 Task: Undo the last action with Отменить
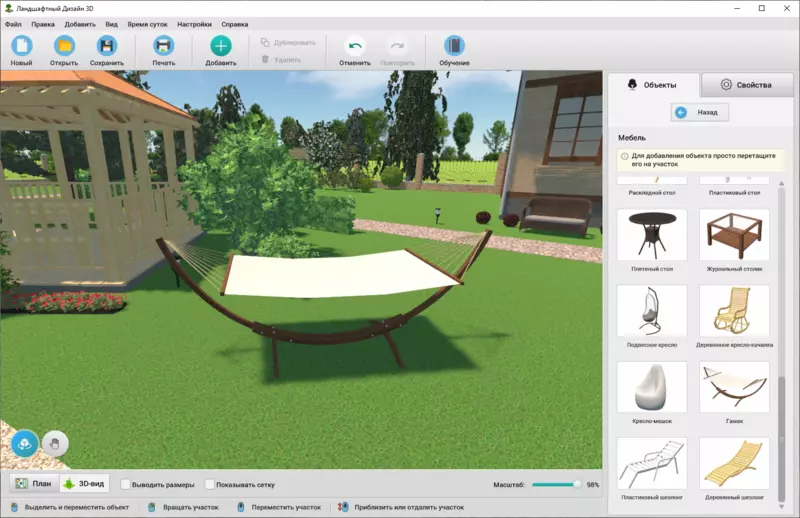tap(355, 51)
